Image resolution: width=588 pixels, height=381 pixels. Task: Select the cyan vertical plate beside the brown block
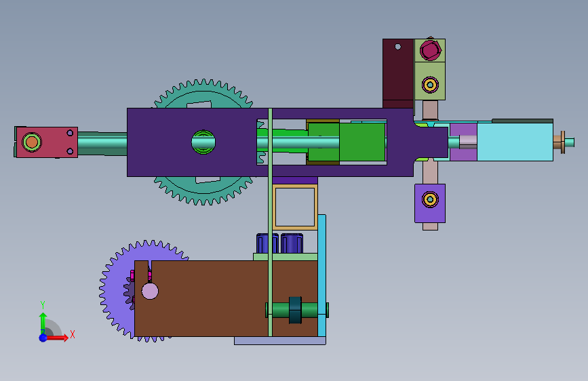coord(321,276)
